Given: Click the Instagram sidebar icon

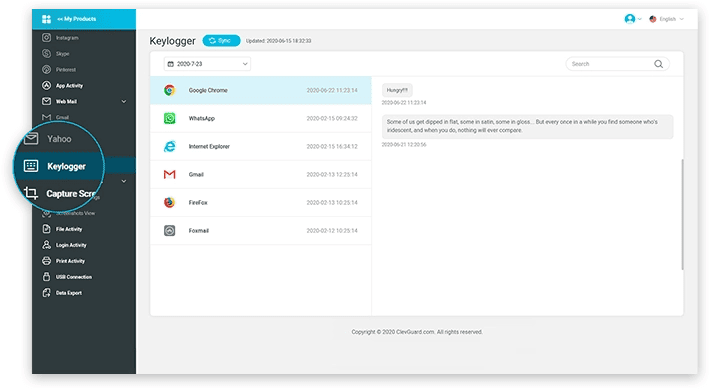Looking at the screenshot, I should [46, 38].
